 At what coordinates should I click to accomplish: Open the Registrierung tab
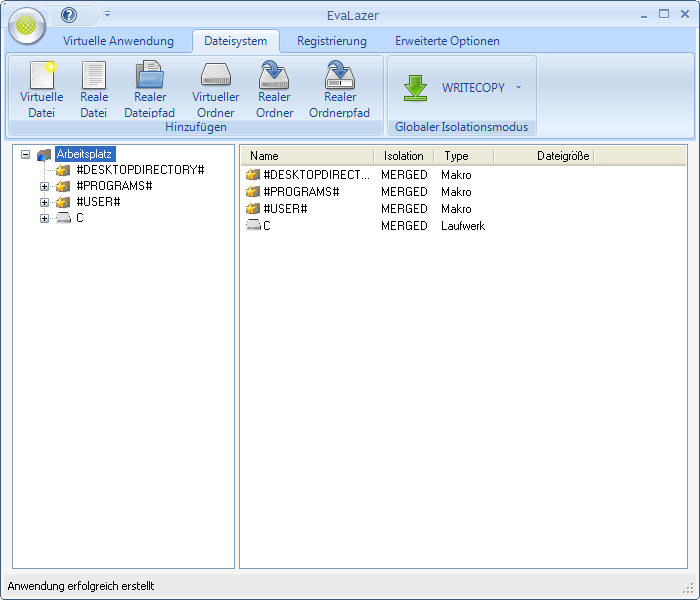[331, 41]
